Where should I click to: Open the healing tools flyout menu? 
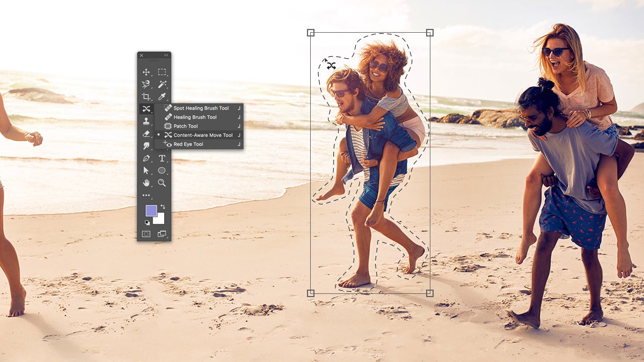[146, 109]
